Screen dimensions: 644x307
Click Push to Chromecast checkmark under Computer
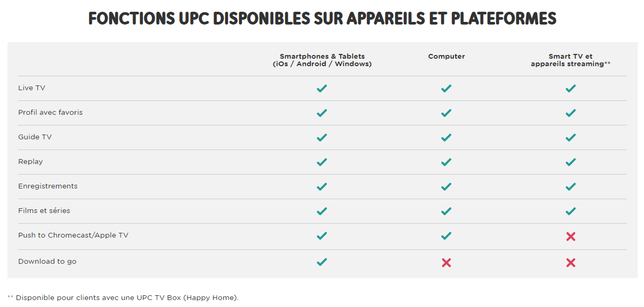(x=446, y=236)
